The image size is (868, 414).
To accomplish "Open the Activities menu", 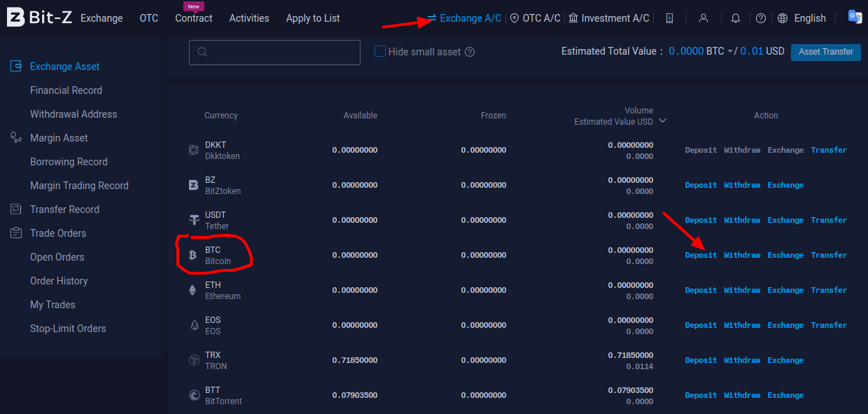I will pyautogui.click(x=249, y=18).
